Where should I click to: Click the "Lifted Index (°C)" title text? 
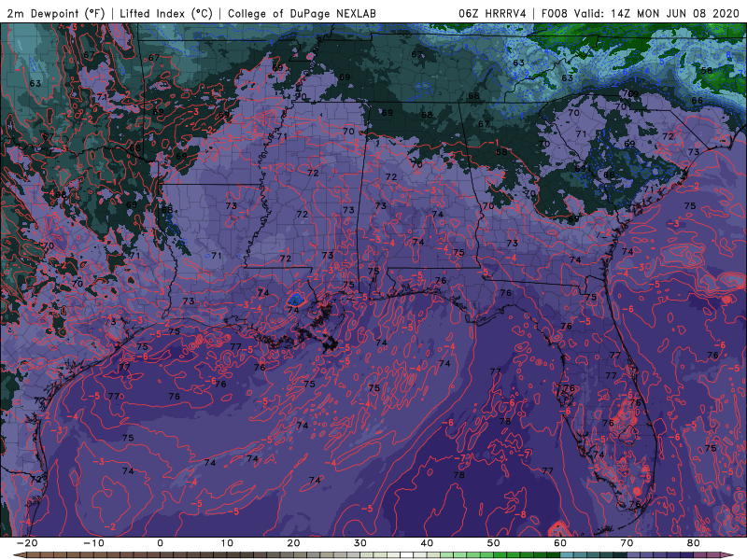pos(166,13)
